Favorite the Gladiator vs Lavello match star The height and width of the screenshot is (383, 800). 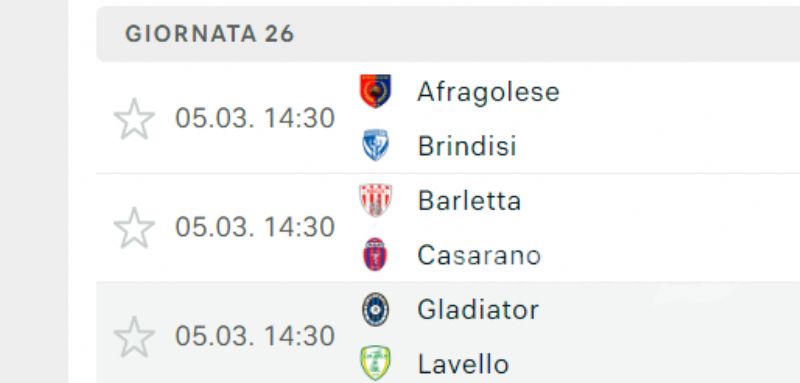pyautogui.click(x=134, y=337)
